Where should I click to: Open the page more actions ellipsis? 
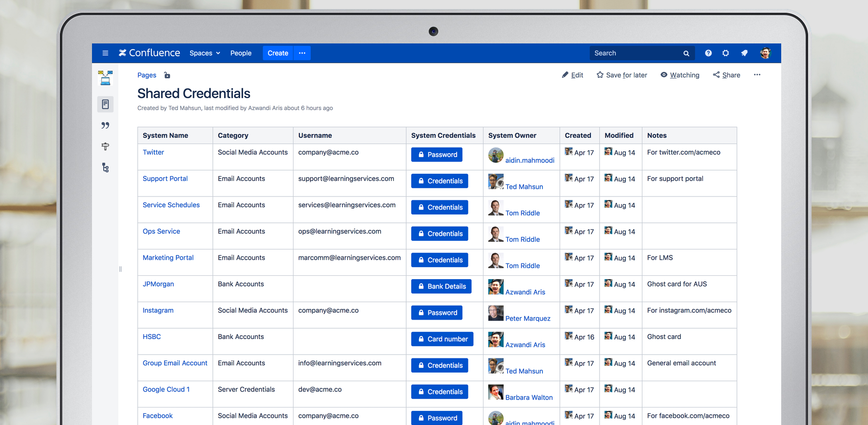point(757,75)
